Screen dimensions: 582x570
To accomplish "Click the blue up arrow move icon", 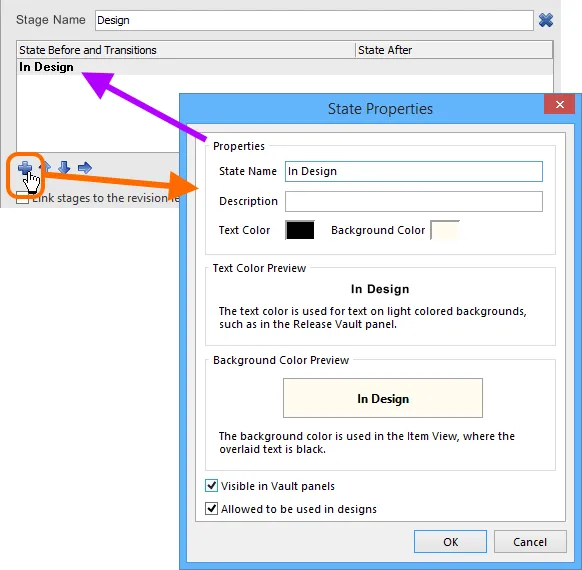I will 46,167.
